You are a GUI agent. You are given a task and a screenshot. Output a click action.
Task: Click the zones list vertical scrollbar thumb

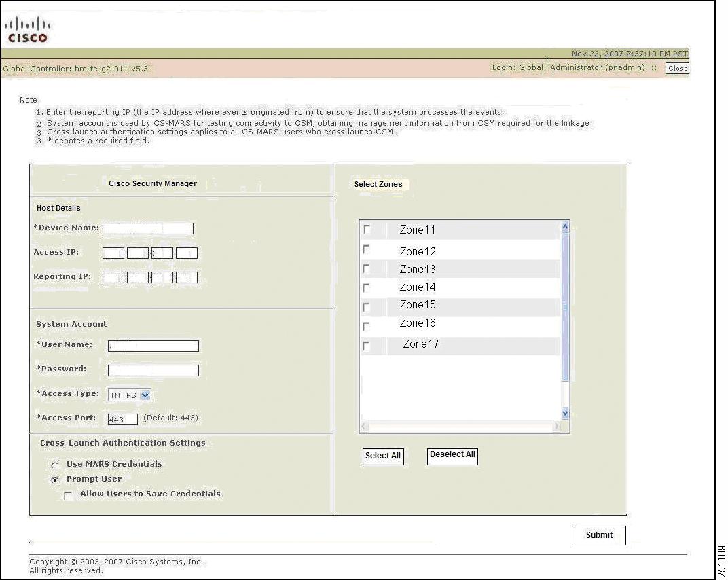coord(565,308)
